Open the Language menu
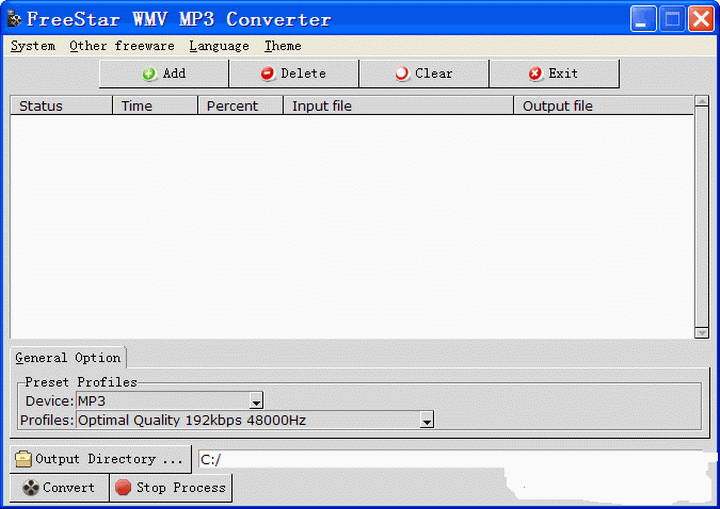Viewport: 720px width, 509px height. 219,46
